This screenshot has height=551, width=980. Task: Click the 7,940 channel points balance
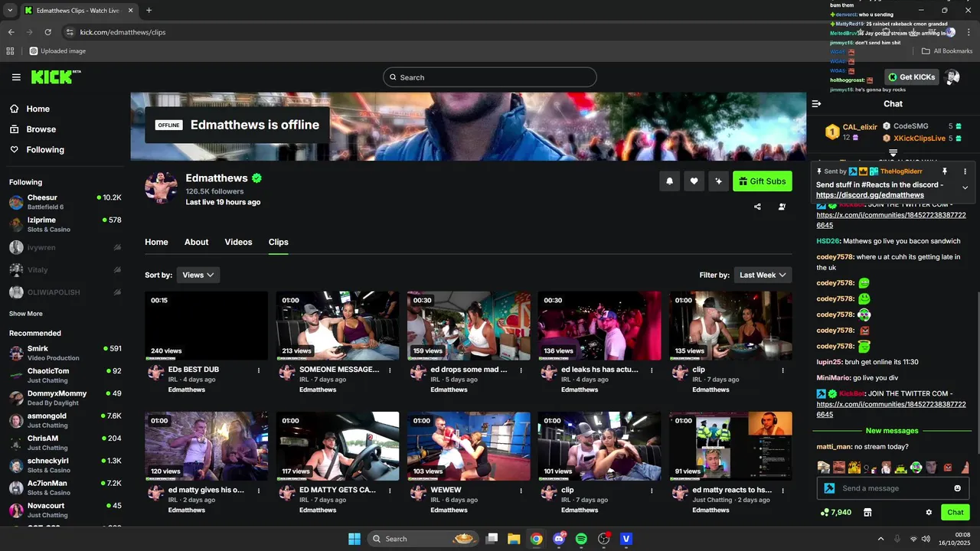835,512
